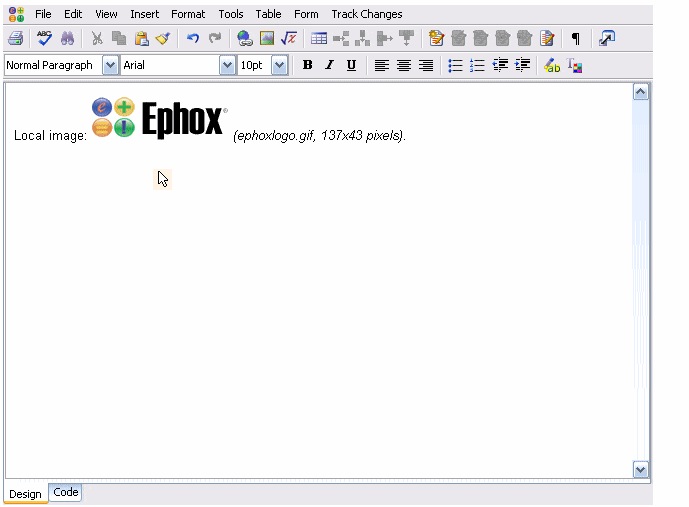
Task: Click the Ephox four-circle logo in menu bar
Action: (x=16, y=14)
